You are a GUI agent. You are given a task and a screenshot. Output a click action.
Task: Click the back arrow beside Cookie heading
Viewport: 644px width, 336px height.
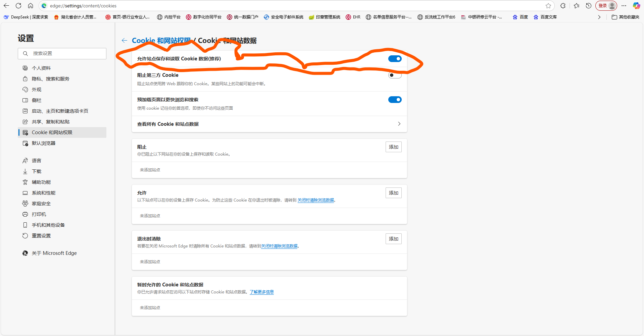tap(125, 41)
